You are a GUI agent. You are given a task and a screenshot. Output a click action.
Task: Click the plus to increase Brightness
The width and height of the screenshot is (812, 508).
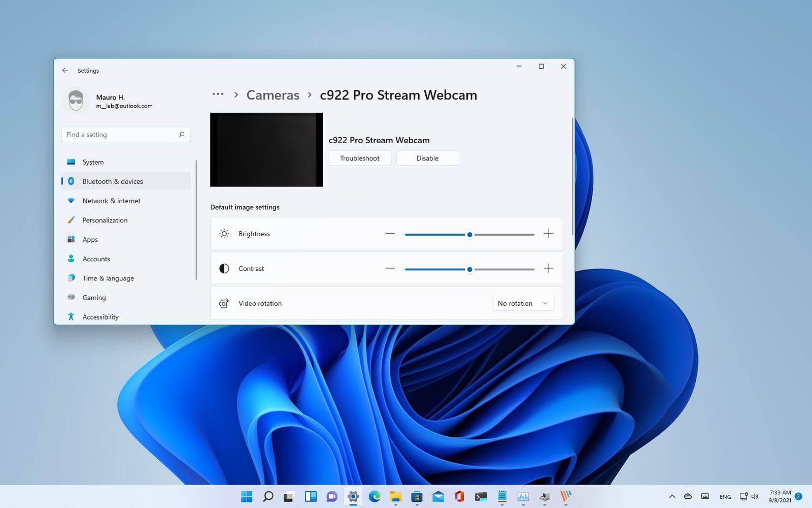tap(548, 234)
